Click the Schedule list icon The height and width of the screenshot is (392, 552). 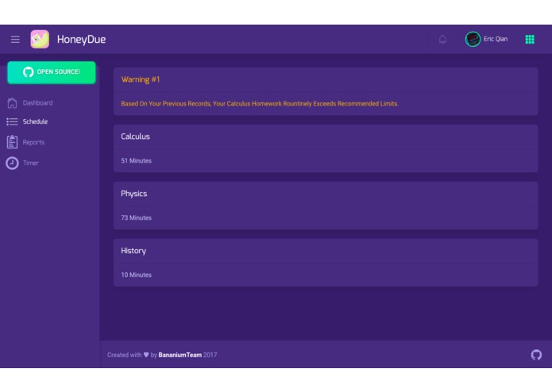tap(12, 121)
